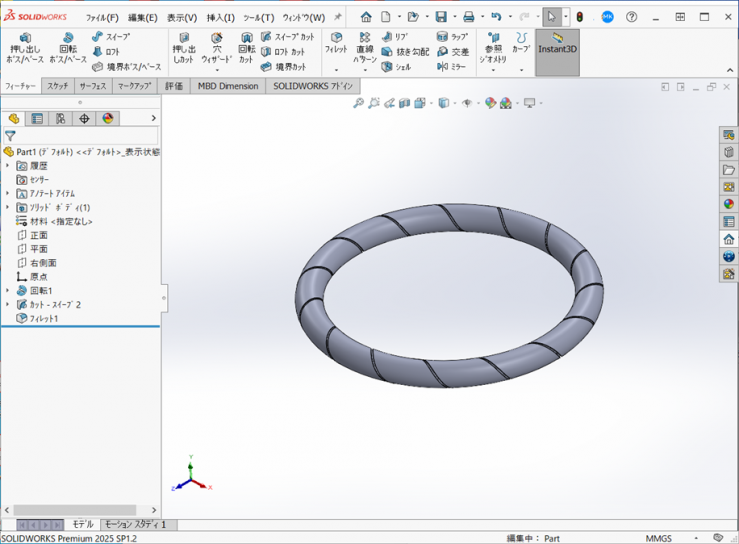739x544 pixels.
Task: Click the feature tree filter input field
Action: (85, 136)
